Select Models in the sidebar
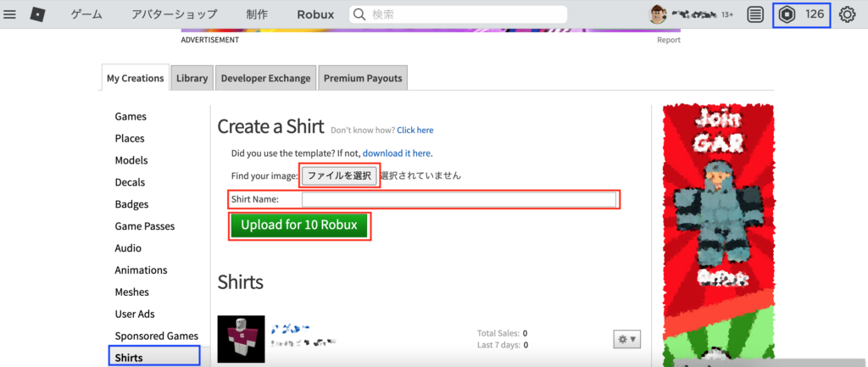 tap(131, 160)
